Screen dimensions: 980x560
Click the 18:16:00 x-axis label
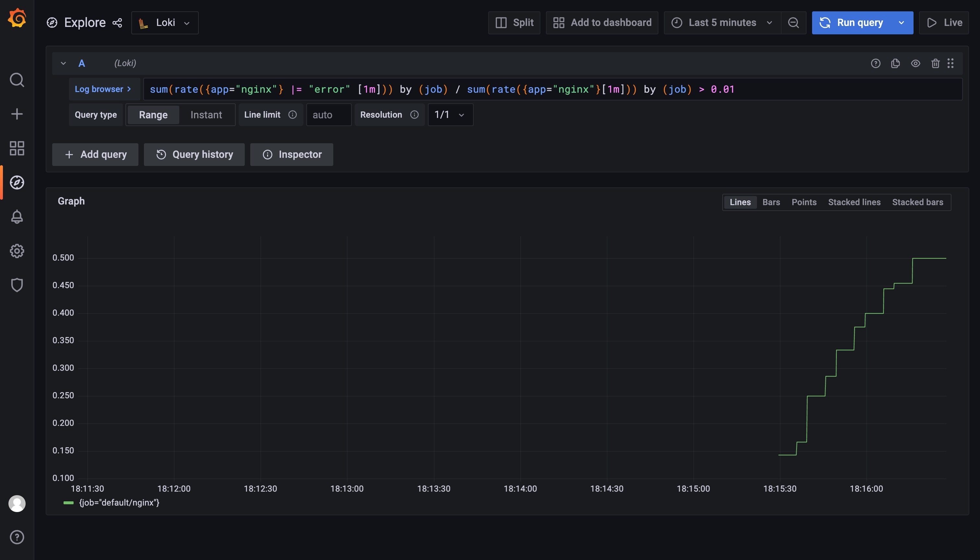pos(866,489)
